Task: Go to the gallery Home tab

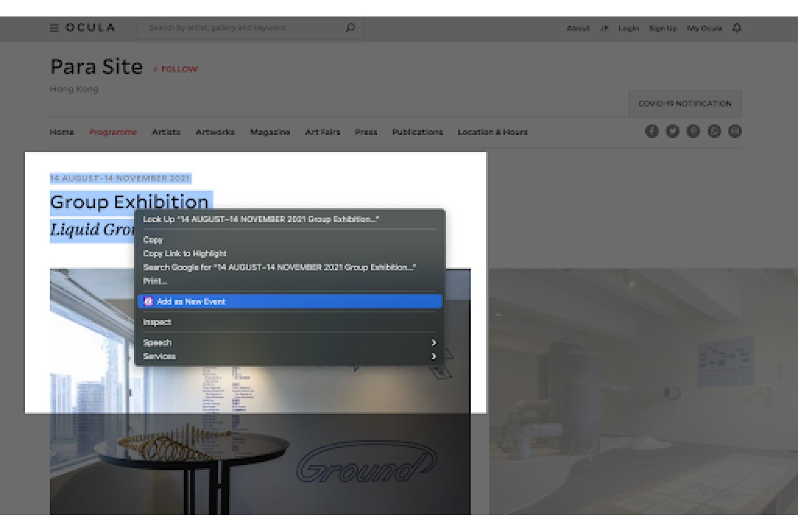Action: [62, 132]
